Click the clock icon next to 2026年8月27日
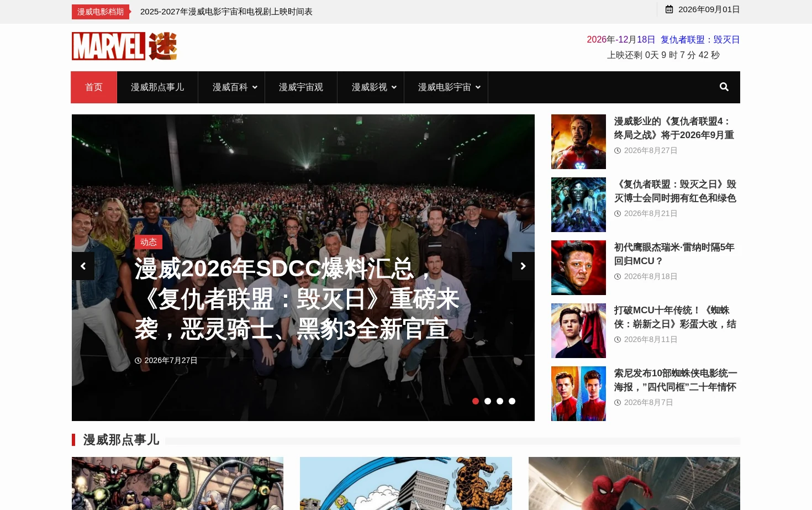Image resolution: width=812 pixels, height=510 pixels. [618, 150]
